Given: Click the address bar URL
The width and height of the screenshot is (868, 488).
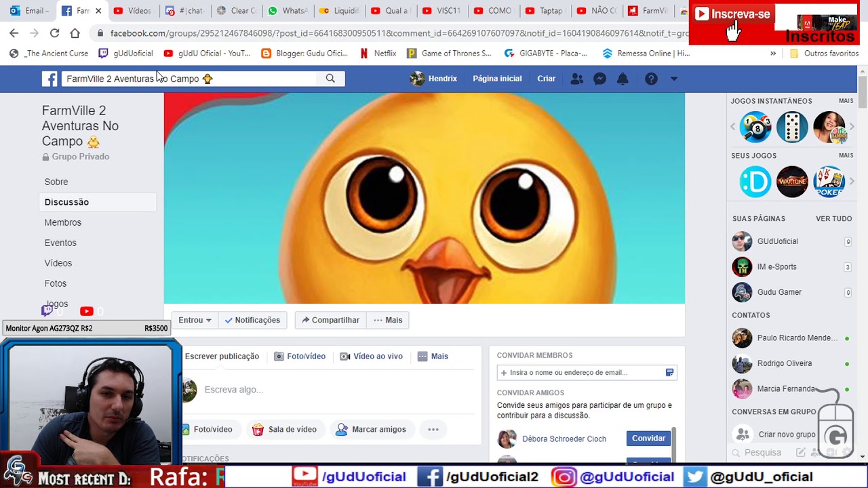Looking at the screenshot, I should (399, 33).
